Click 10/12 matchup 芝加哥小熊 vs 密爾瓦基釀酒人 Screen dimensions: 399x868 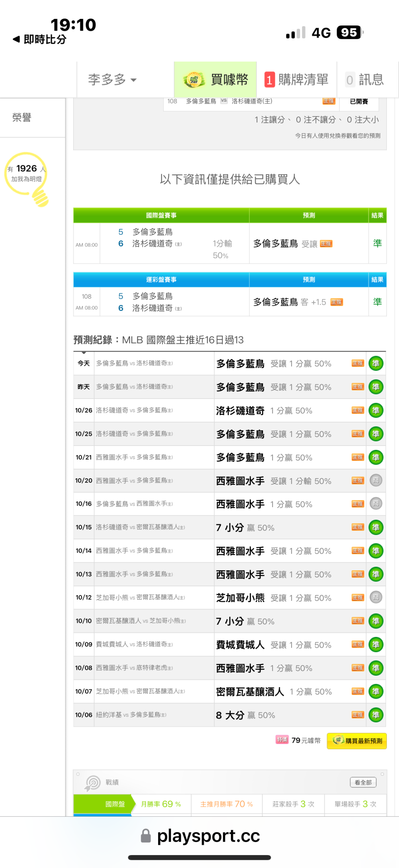tap(141, 598)
